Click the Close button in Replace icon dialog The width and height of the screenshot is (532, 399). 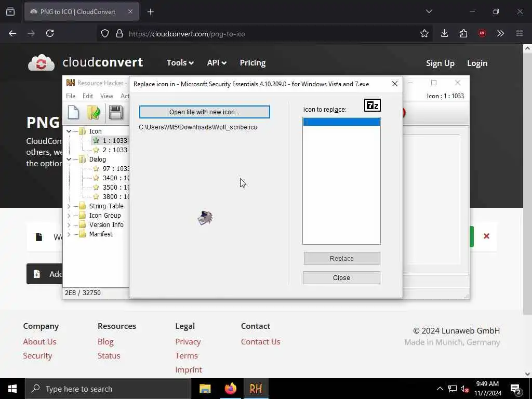coord(341,278)
